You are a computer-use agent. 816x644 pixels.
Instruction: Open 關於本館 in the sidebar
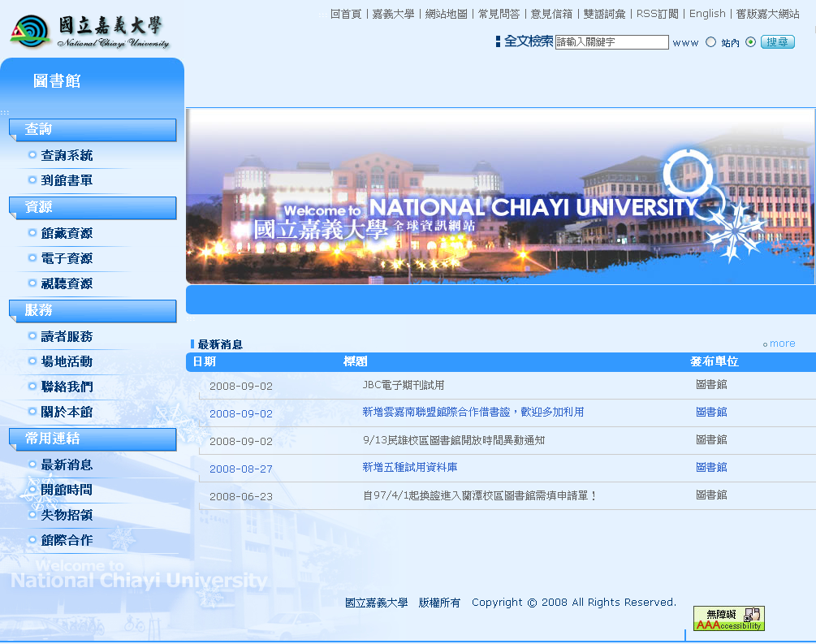click(67, 412)
